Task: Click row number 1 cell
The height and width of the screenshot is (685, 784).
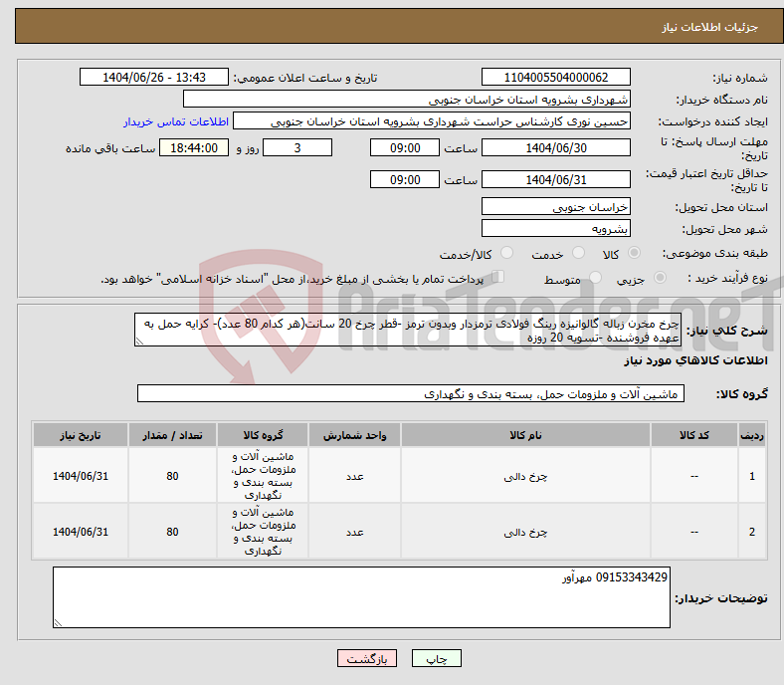Action: pos(752,476)
